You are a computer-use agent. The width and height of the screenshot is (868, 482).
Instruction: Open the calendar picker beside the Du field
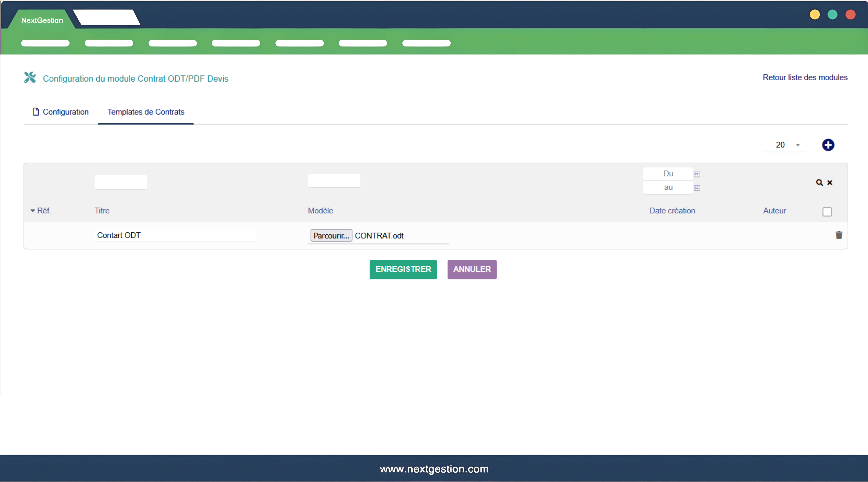(697, 174)
